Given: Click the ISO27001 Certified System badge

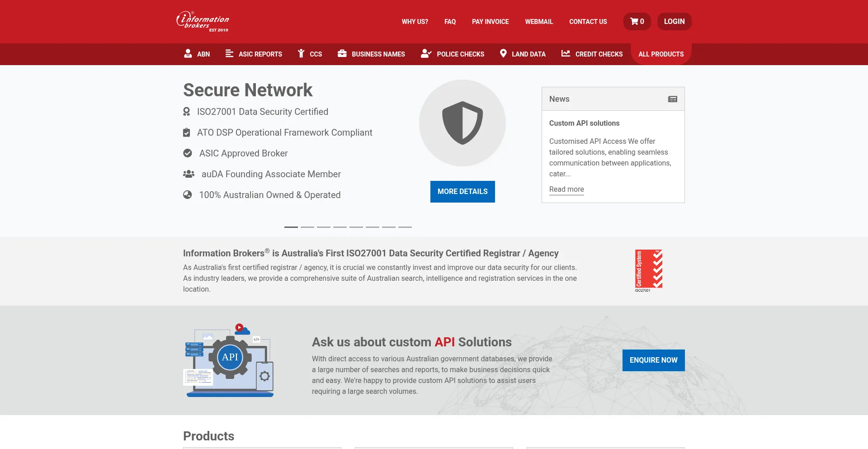Looking at the screenshot, I should tap(649, 270).
